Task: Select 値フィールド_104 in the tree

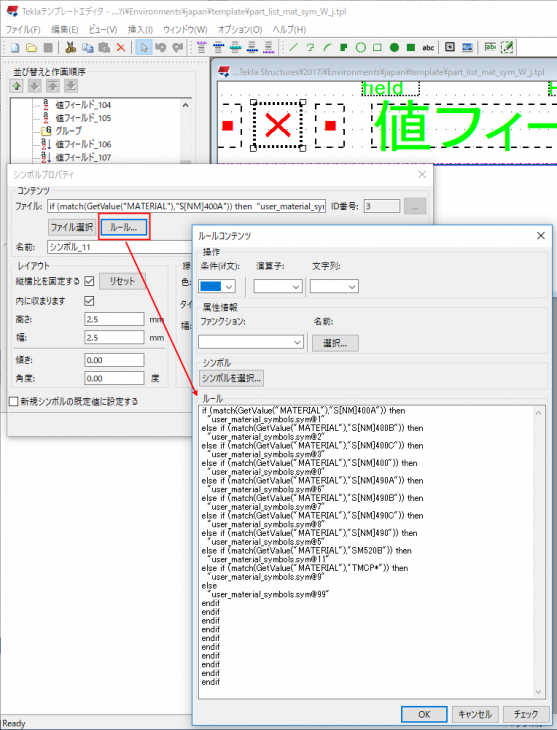Action: (x=83, y=105)
